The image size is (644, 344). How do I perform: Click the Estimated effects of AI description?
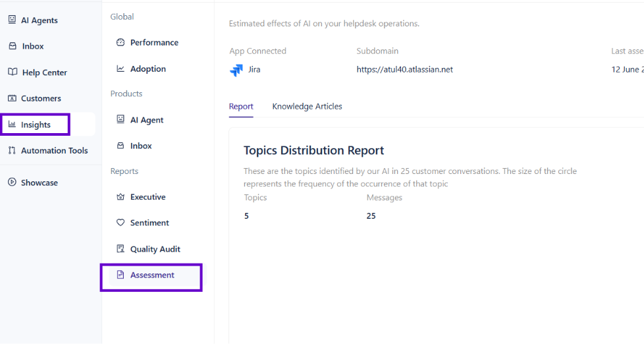(x=324, y=24)
